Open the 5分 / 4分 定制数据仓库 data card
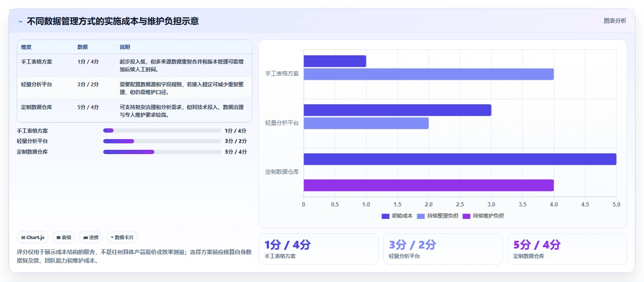 pyautogui.click(x=567, y=249)
